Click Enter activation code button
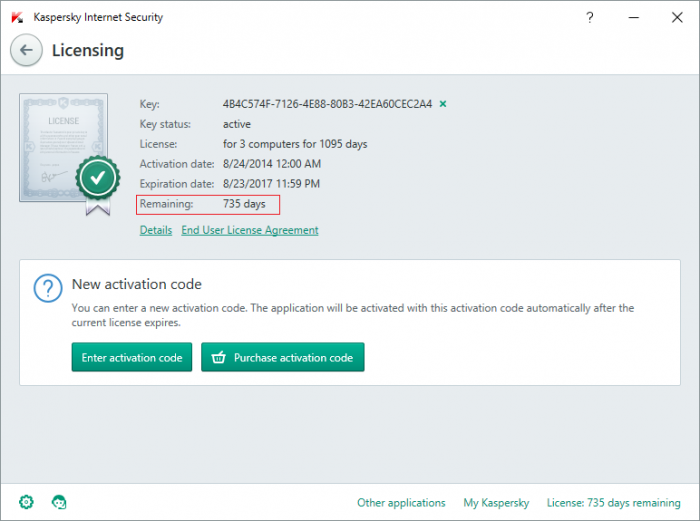This screenshot has height=521, width=700. tap(132, 357)
